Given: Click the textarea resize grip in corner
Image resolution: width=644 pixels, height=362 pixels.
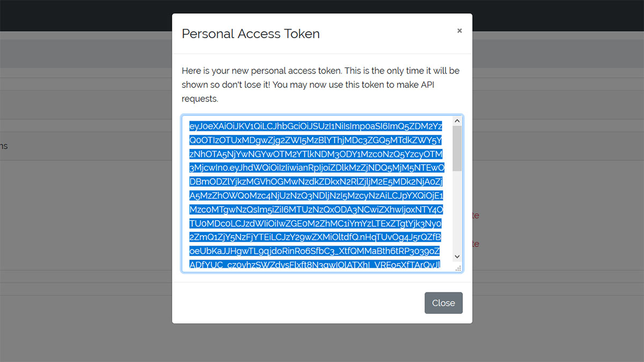Looking at the screenshot, I should click(x=458, y=268).
